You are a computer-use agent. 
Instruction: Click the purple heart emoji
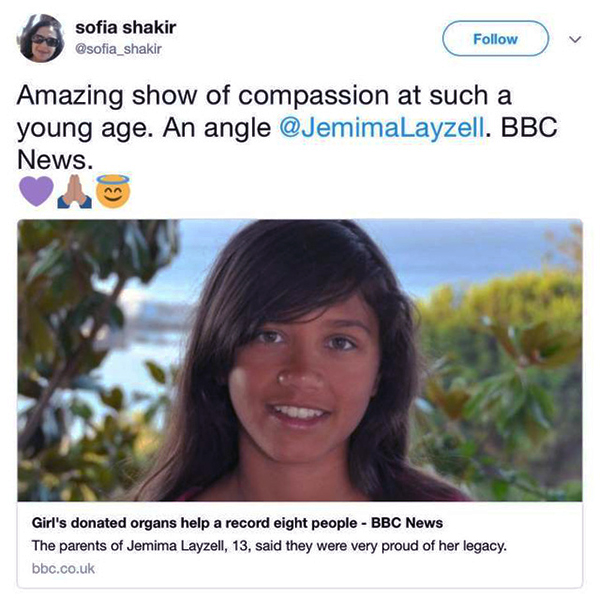[35, 189]
